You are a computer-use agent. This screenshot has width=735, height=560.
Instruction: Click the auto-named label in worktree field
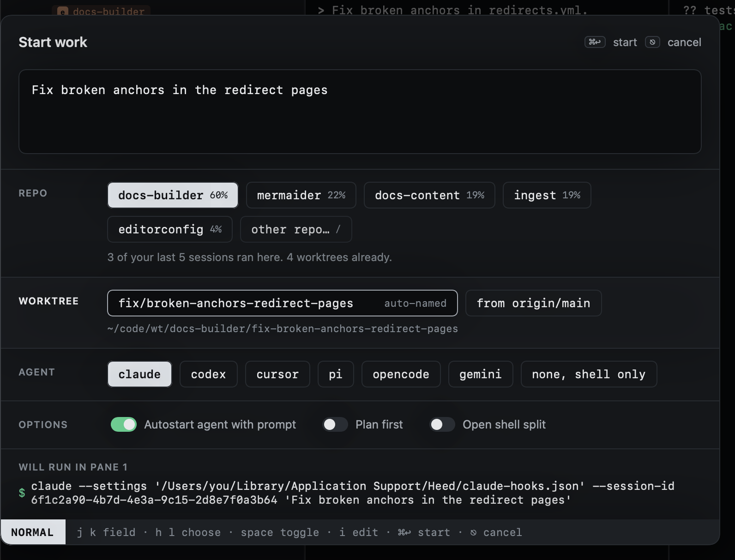pyautogui.click(x=416, y=303)
